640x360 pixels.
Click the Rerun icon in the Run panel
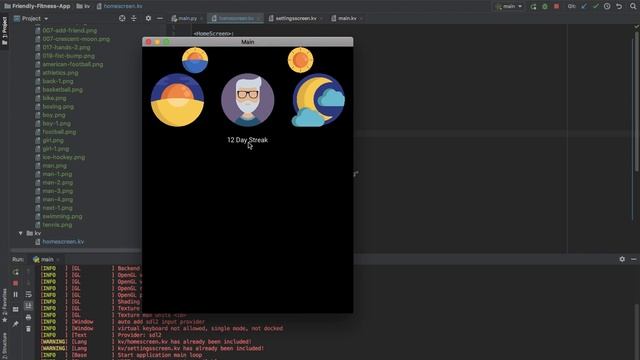(x=16, y=272)
